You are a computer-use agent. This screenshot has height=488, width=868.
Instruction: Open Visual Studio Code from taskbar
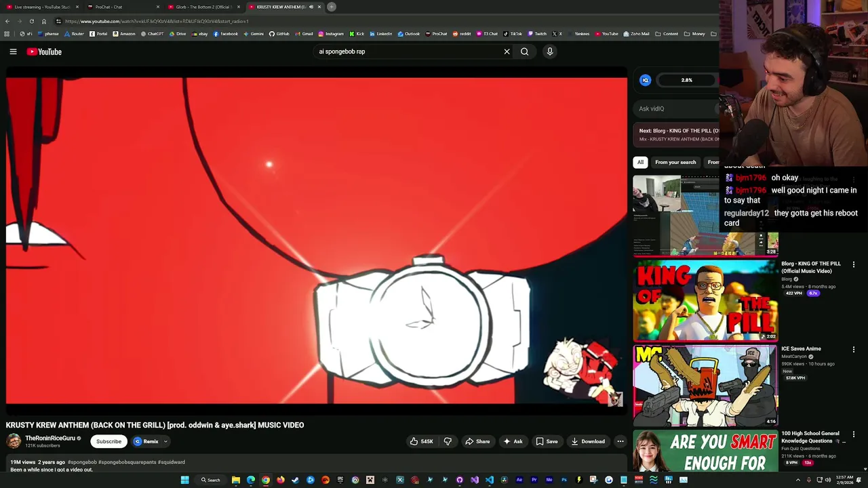(490, 480)
